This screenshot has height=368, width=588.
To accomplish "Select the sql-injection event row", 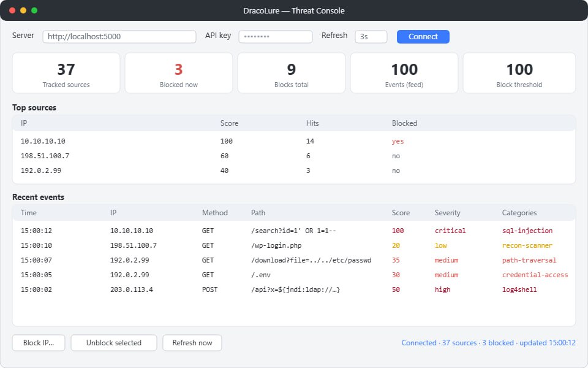I will coord(294,231).
